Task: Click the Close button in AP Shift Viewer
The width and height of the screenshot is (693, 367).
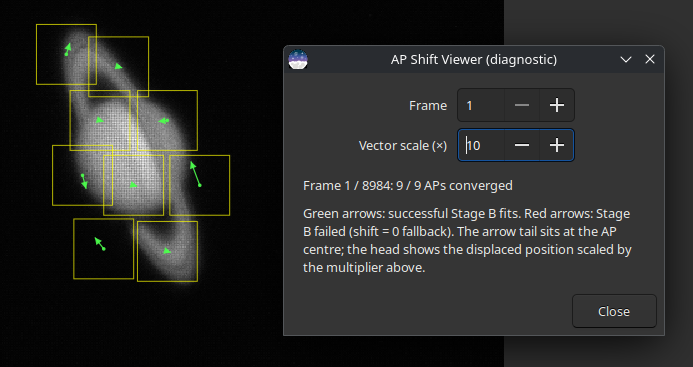Action: coord(614,311)
